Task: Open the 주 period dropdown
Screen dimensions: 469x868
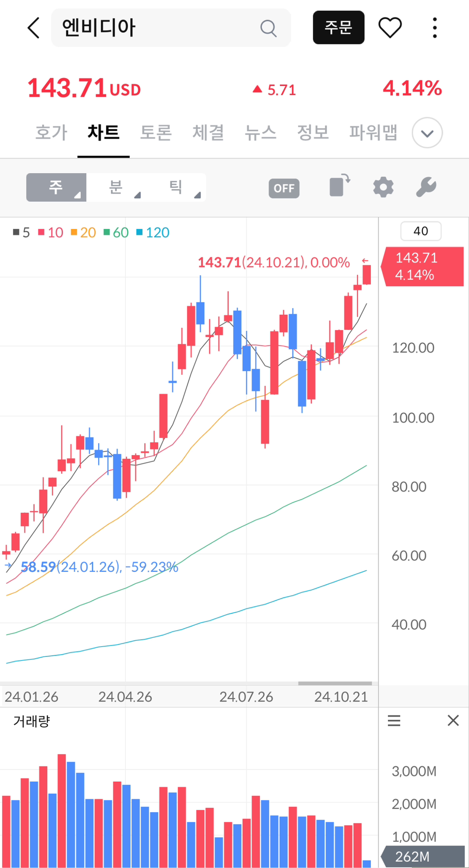Action: click(x=56, y=187)
